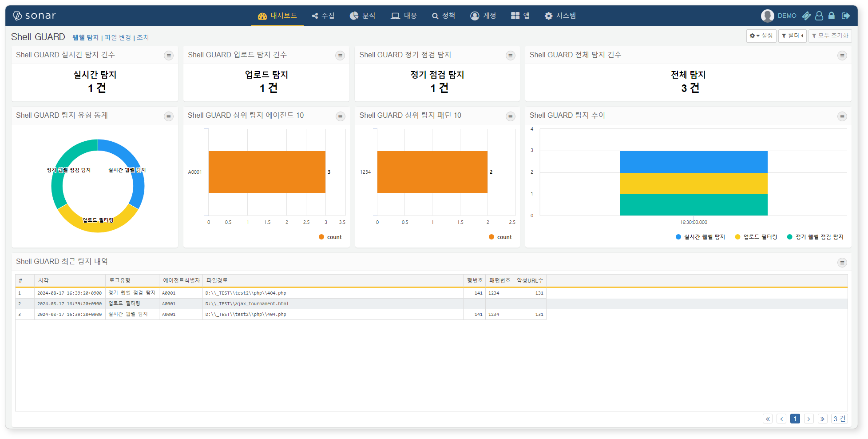Open the 설정 settings dropdown
868x439 pixels.
[x=761, y=36]
